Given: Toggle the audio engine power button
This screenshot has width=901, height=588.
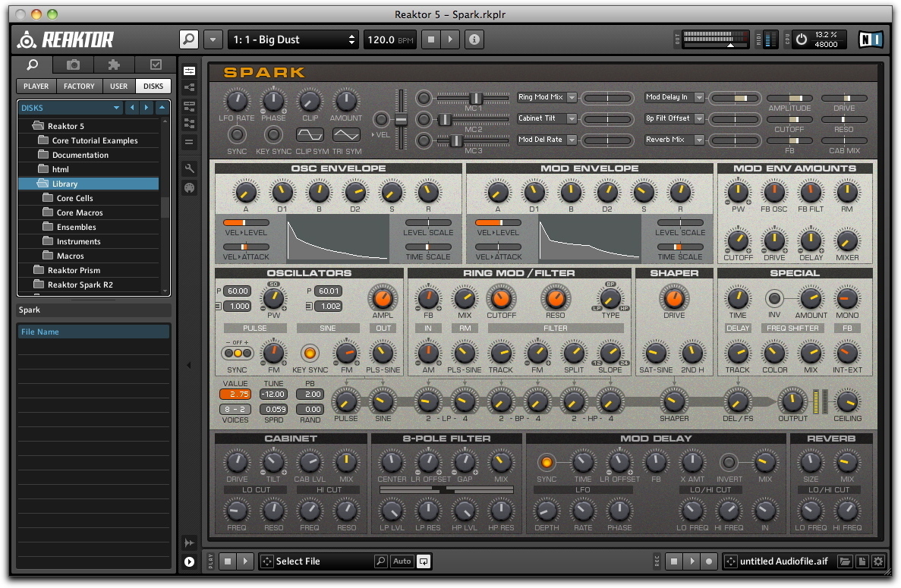Looking at the screenshot, I should click(802, 39).
